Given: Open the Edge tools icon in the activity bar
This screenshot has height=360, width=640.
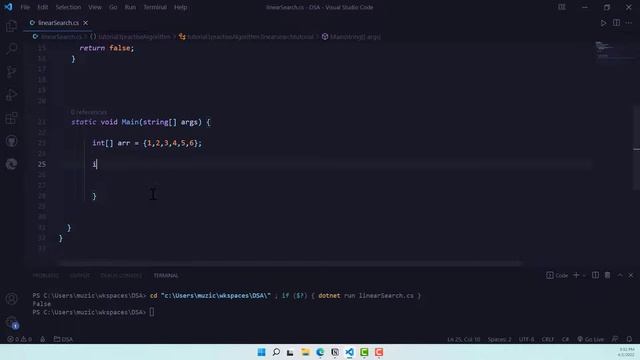Looking at the screenshot, I should (x=11, y=164).
